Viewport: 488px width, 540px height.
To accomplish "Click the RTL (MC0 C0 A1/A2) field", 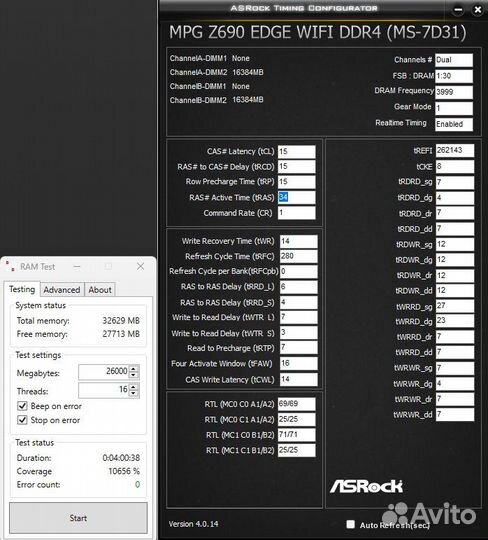I will [x=297, y=404].
